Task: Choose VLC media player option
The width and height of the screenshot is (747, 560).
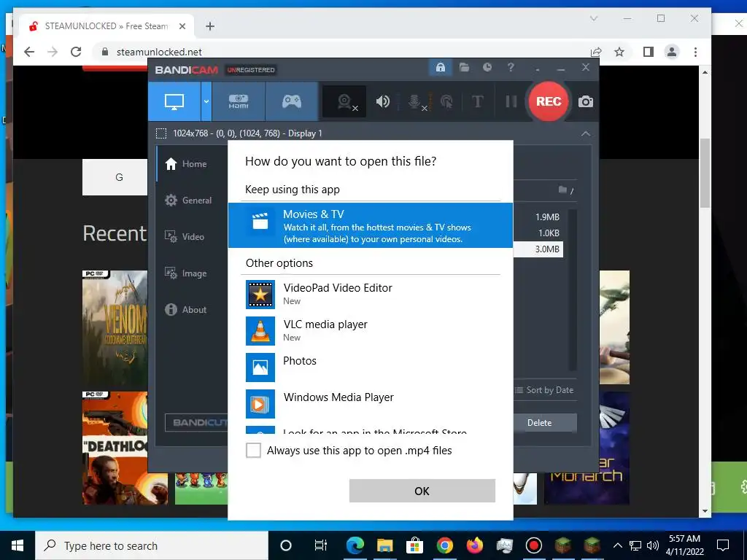Action: pyautogui.click(x=370, y=331)
